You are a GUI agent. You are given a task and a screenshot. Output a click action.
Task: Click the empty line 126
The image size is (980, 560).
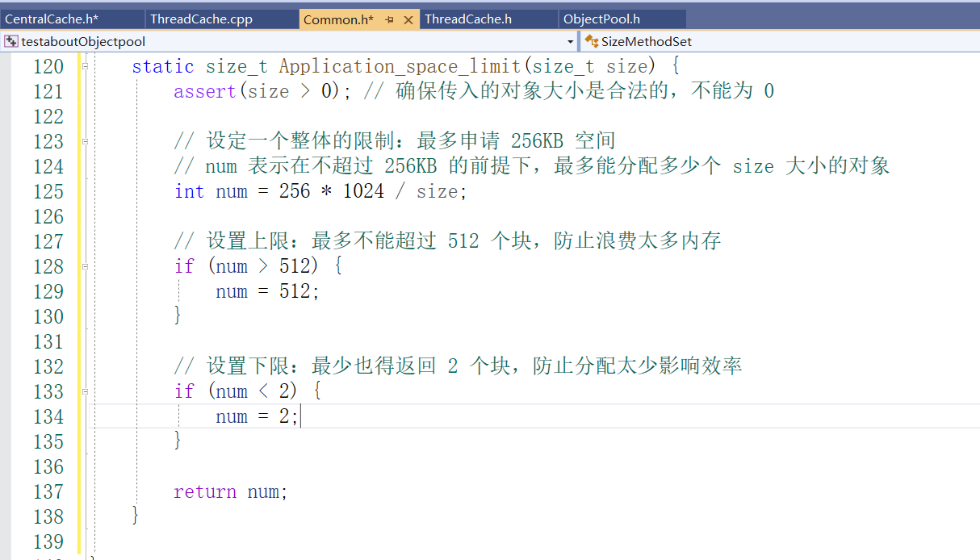pos(533,216)
